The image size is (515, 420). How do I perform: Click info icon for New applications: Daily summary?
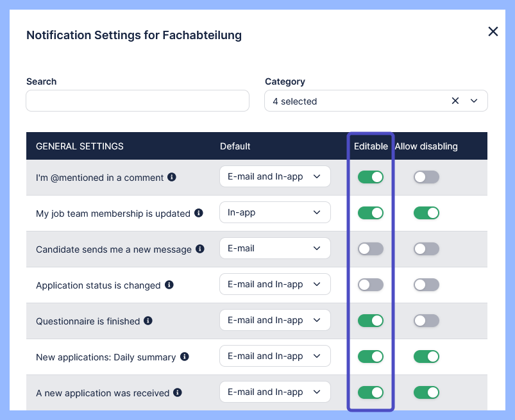185,357
